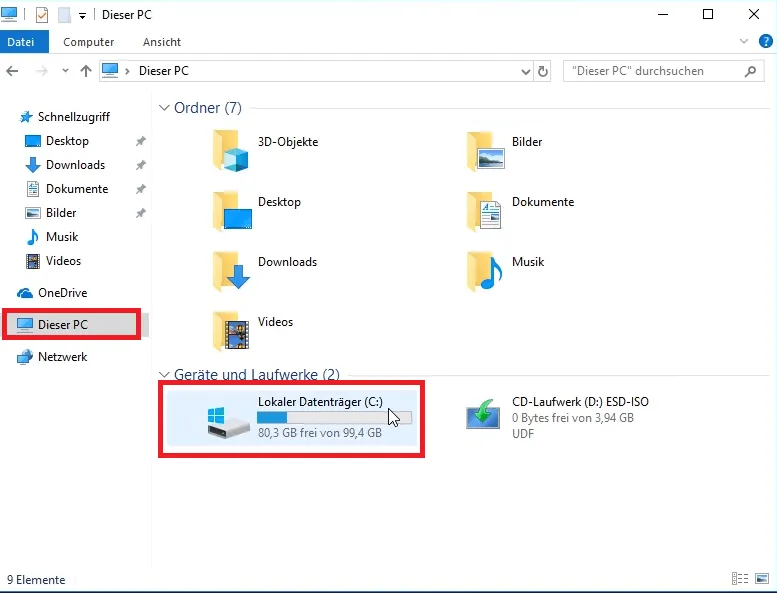Click the Netzwerk icon in sidebar
777x593 pixels.
pos(25,357)
